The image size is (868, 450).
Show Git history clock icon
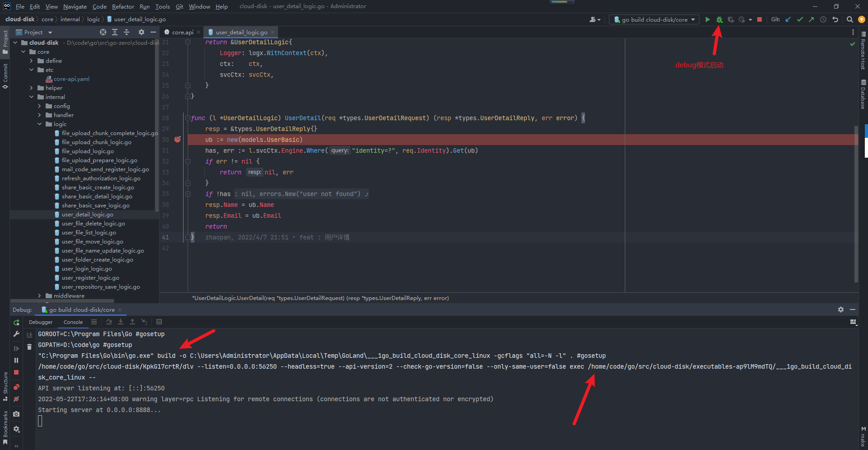(x=823, y=19)
